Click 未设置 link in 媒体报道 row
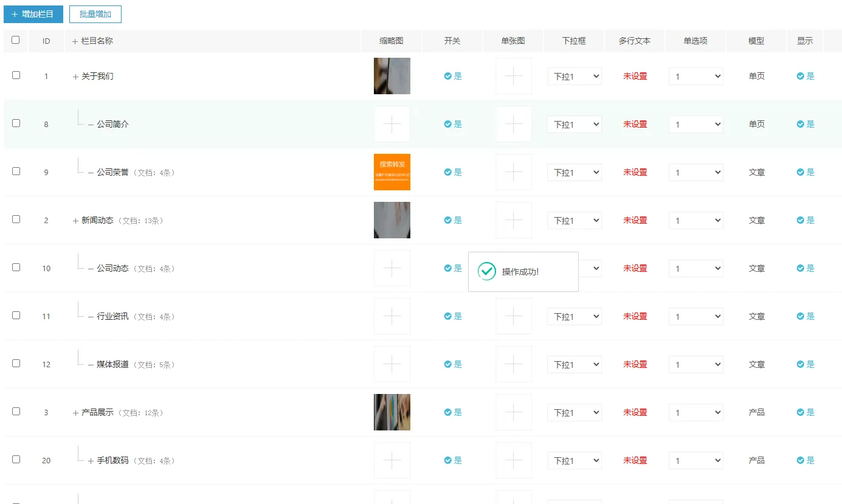Viewport: 842px width, 504px height. pyautogui.click(x=635, y=365)
